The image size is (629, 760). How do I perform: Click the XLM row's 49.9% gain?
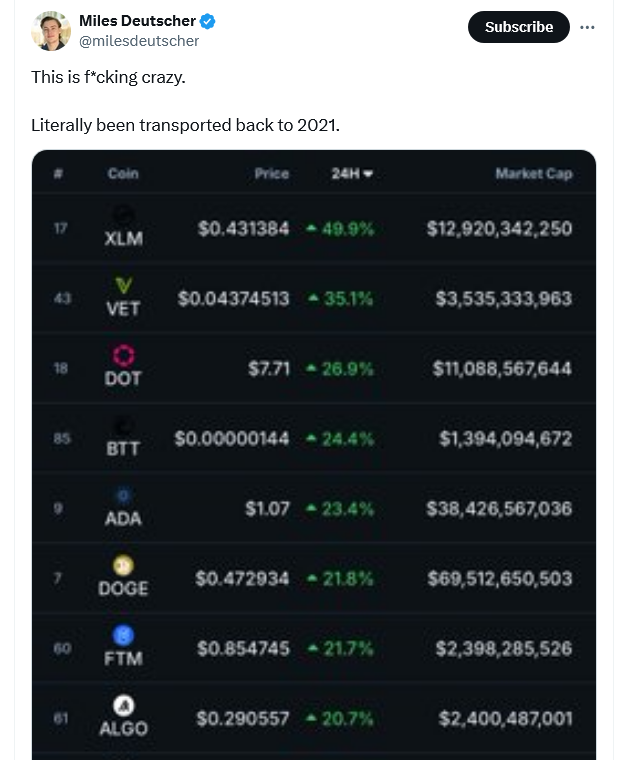341,229
